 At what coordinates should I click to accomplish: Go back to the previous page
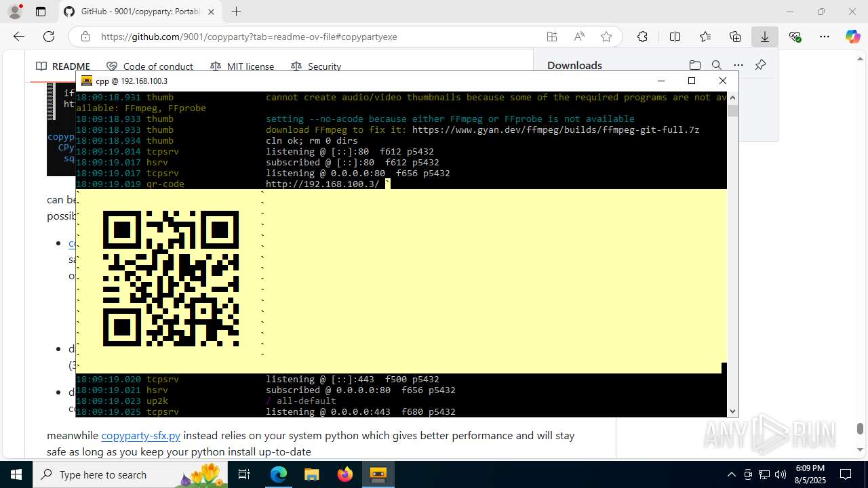(x=19, y=37)
